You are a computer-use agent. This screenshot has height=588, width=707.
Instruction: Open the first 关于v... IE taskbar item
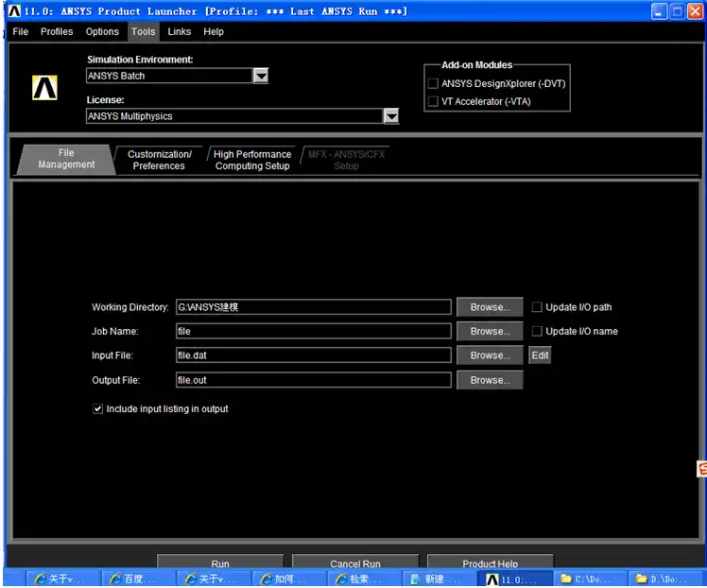tap(62, 579)
